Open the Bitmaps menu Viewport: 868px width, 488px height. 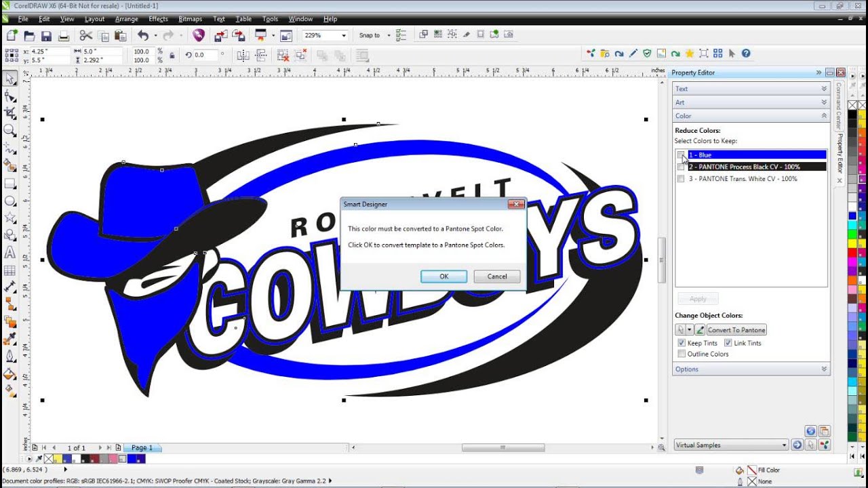coord(190,19)
